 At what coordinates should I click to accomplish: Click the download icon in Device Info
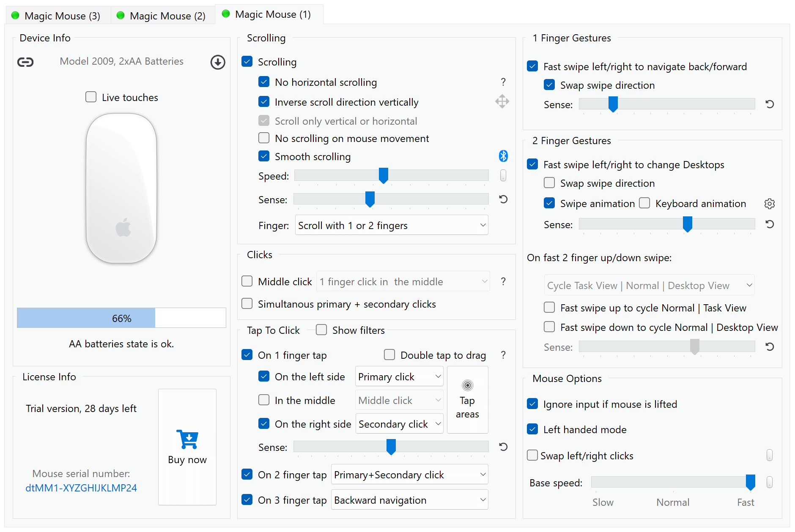click(x=218, y=62)
